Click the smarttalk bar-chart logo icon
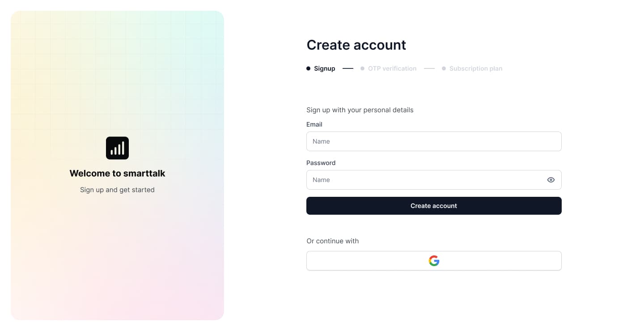644x331 pixels. click(x=117, y=148)
